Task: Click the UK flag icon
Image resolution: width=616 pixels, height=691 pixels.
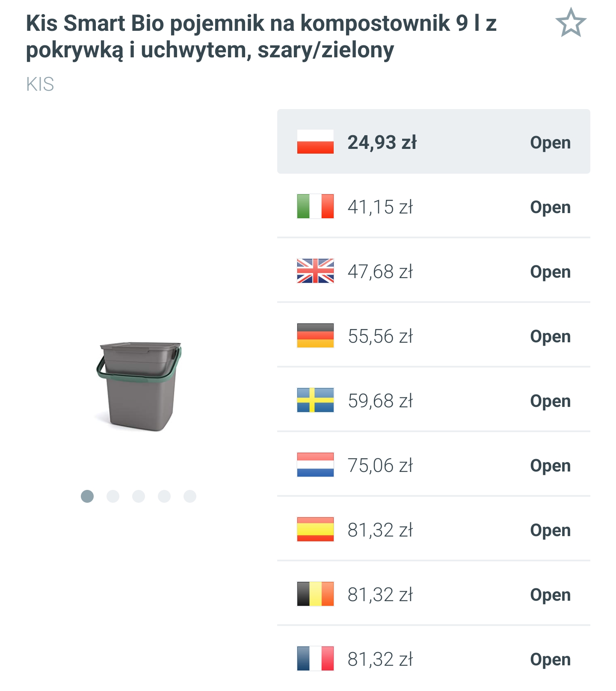Action: point(315,272)
